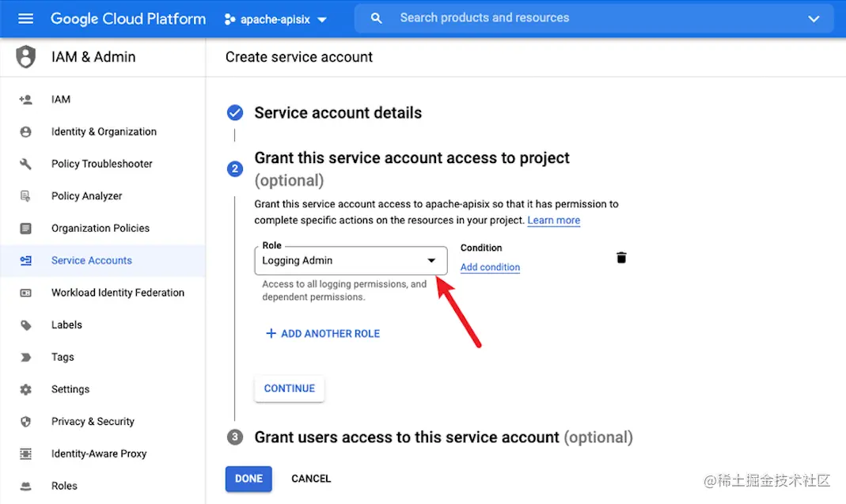The width and height of the screenshot is (846, 504).
Task: Click the completed step checkmark icon
Action: [235, 113]
